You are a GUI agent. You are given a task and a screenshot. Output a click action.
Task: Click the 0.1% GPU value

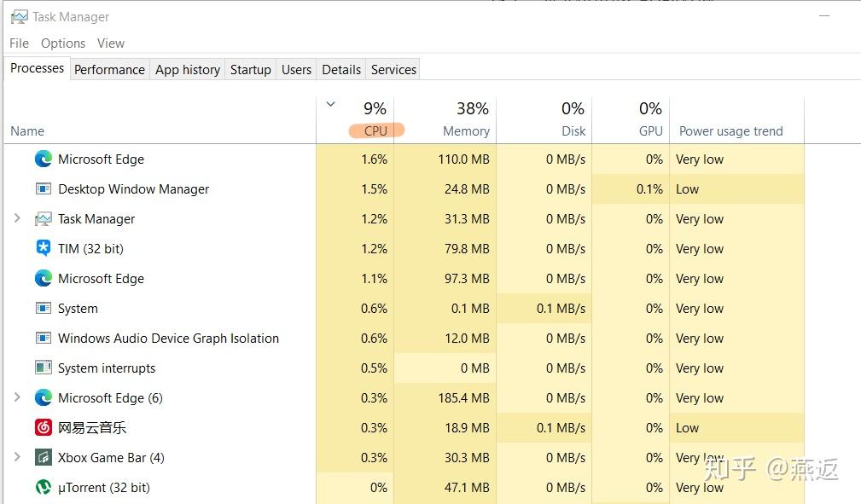[649, 188]
